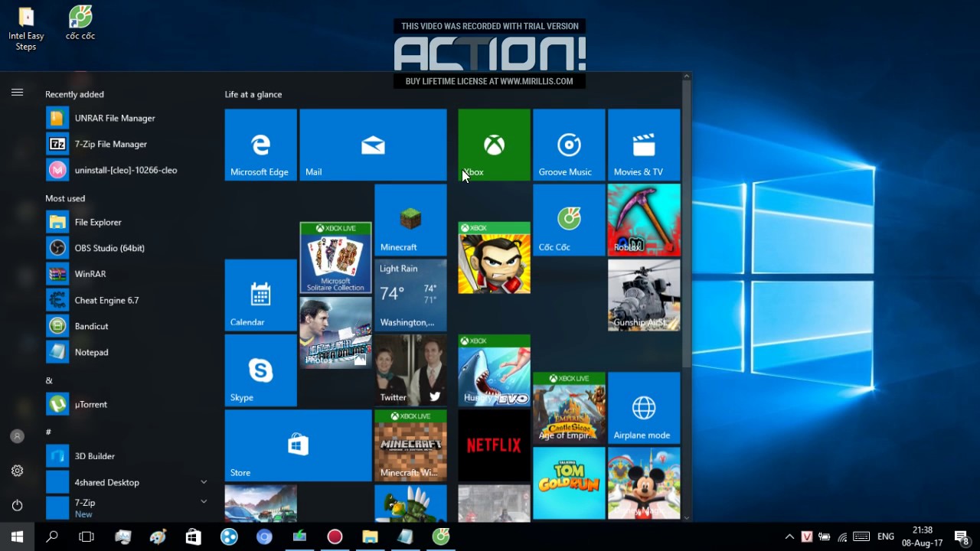Open the soccer player photo tile

coord(335,333)
